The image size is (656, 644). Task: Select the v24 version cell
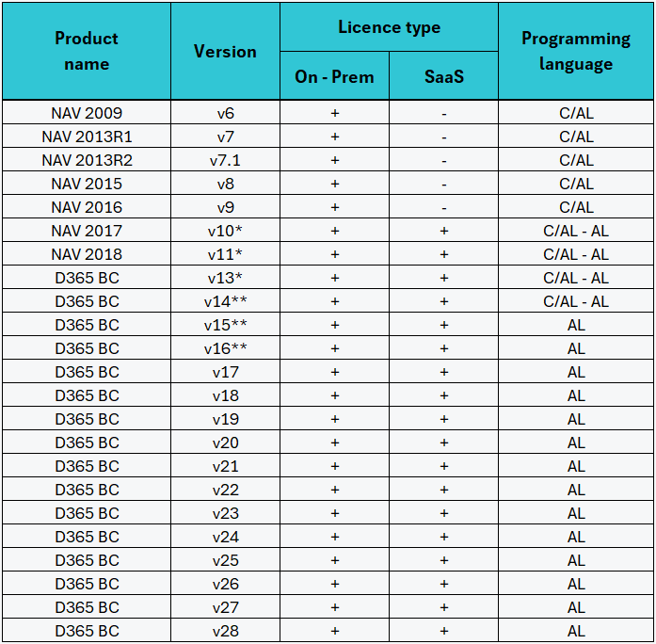point(225,537)
